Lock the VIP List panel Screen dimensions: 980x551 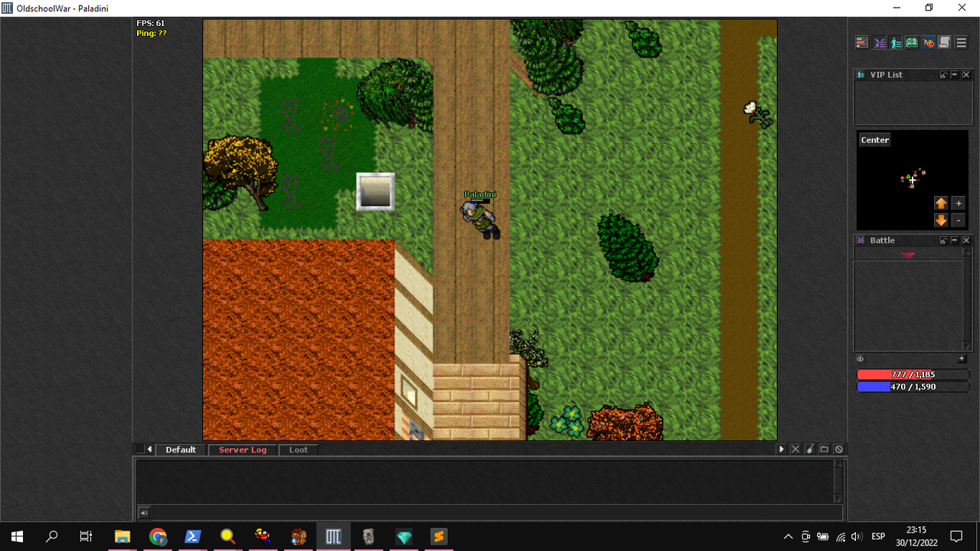pos(944,75)
